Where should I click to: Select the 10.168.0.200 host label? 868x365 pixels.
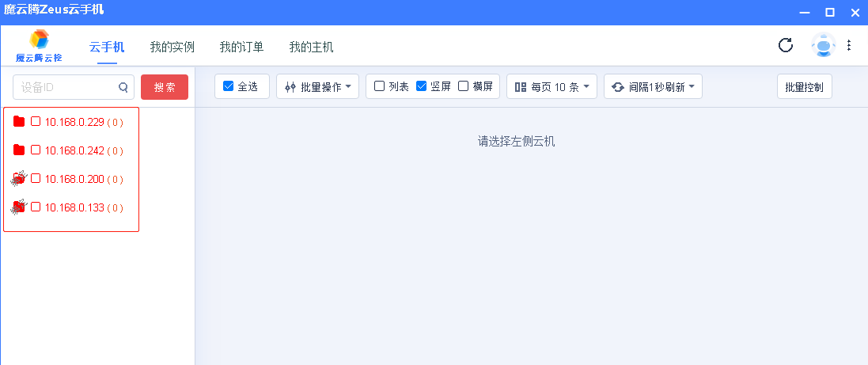(74, 179)
